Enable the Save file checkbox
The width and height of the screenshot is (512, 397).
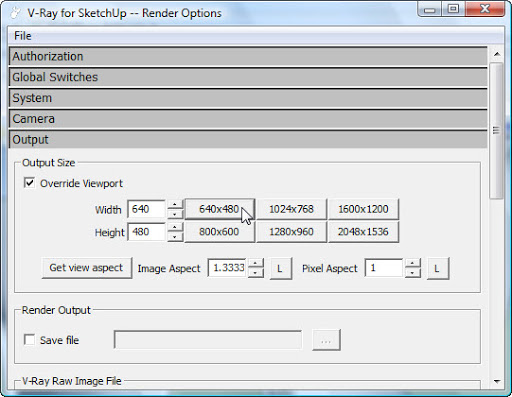click(29, 340)
